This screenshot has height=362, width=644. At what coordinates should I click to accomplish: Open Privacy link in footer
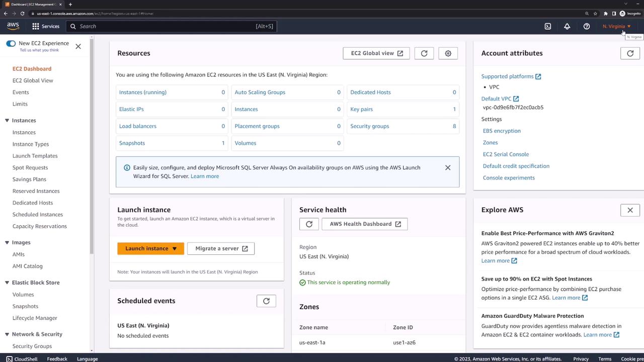(x=581, y=359)
